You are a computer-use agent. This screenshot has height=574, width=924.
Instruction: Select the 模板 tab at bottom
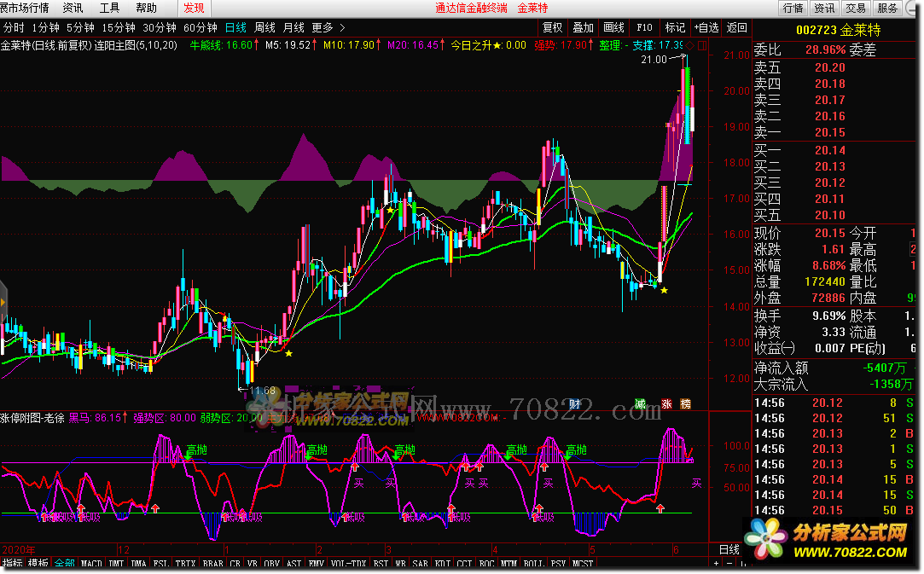[x=38, y=564]
